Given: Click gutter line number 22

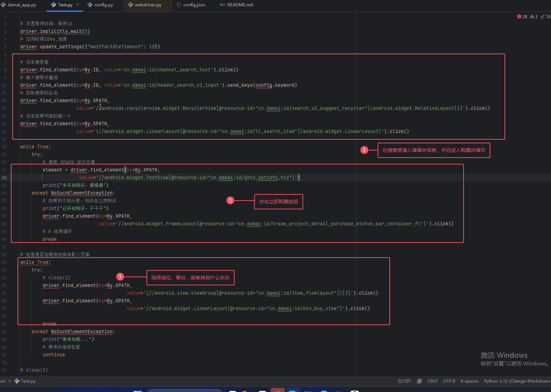Looking at the screenshot, I should (x=4, y=177).
